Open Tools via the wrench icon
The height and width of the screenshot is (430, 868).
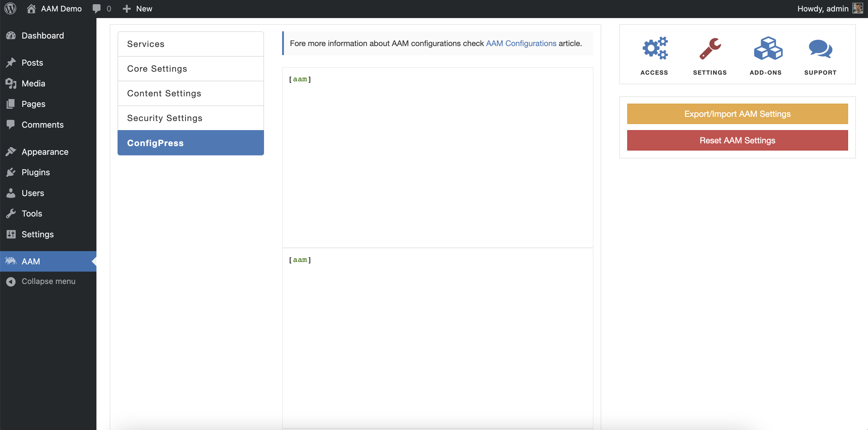[x=11, y=213]
